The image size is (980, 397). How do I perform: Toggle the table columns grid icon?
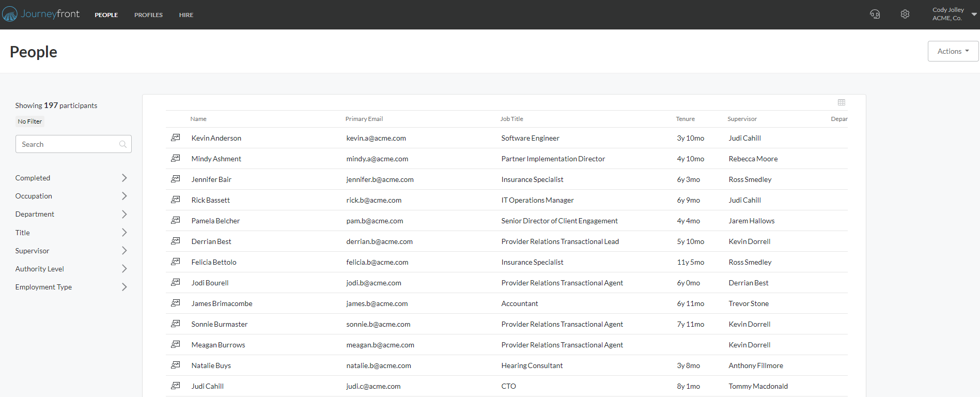[842, 102]
